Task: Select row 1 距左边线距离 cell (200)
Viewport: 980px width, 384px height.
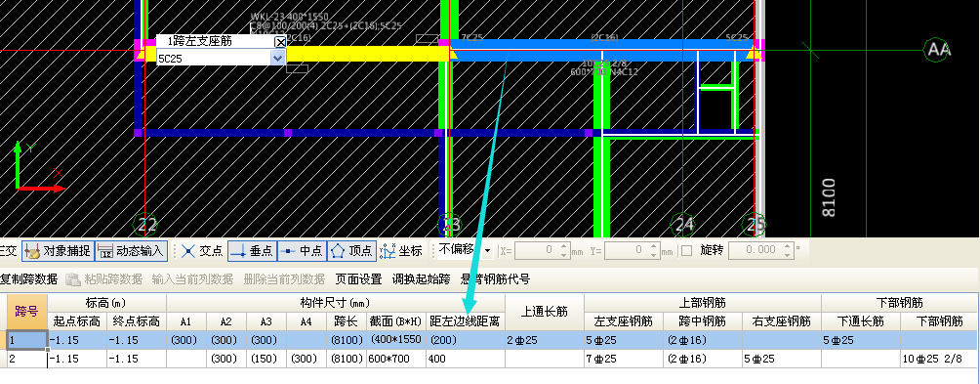Action: click(466, 340)
